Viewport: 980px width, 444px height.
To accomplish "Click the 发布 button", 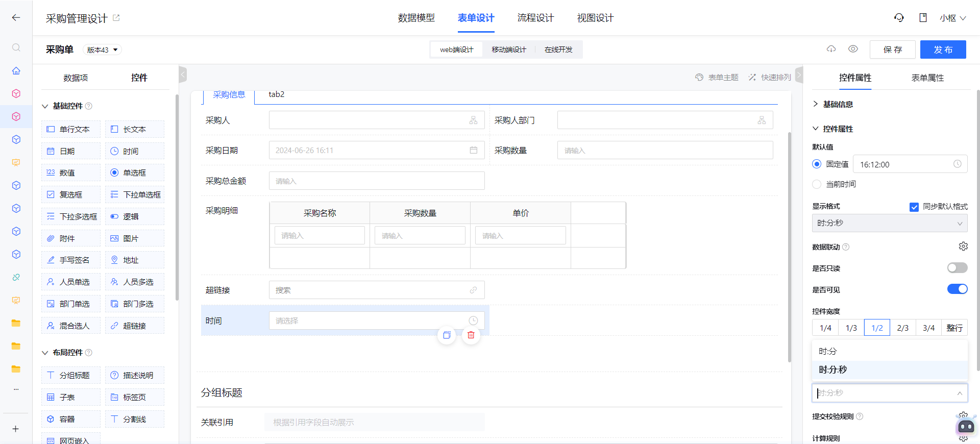I will click(943, 50).
